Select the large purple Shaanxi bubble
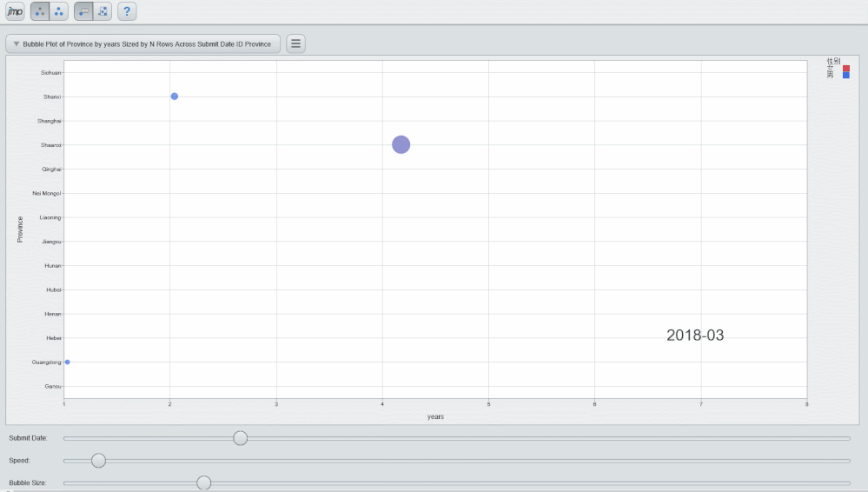Image resolution: width=868 pixels, height=492 pixels. point(401,144)
